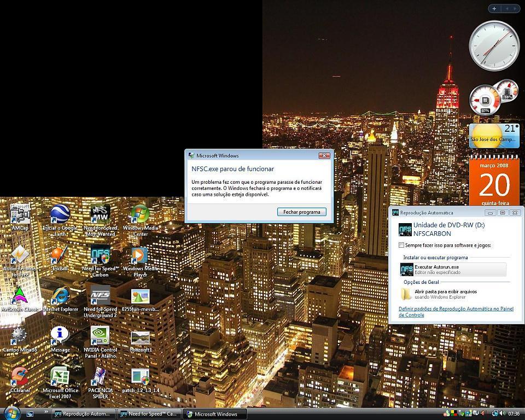525x420 pixels.
Task: Click the Windows Start orb
Action: (11, 413)
